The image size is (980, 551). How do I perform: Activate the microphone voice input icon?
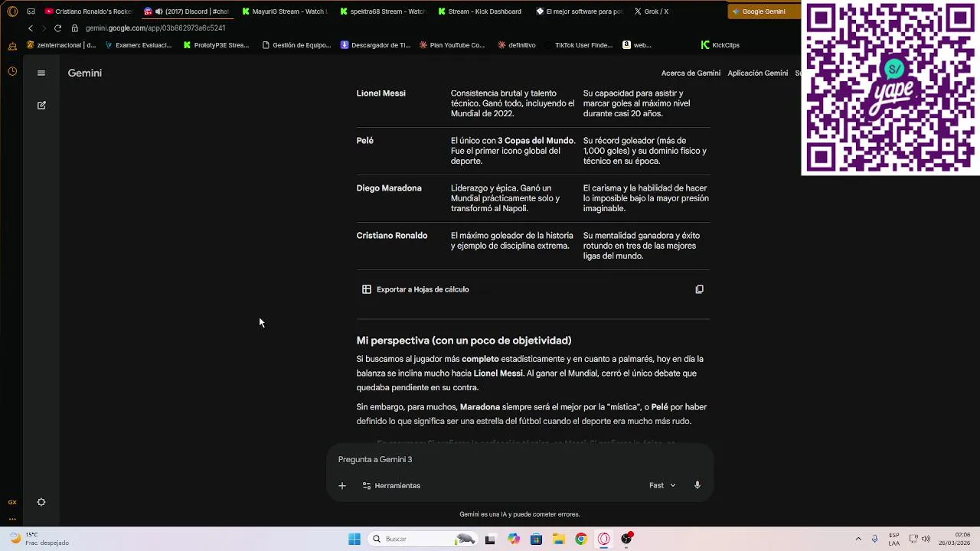point(697,485)
